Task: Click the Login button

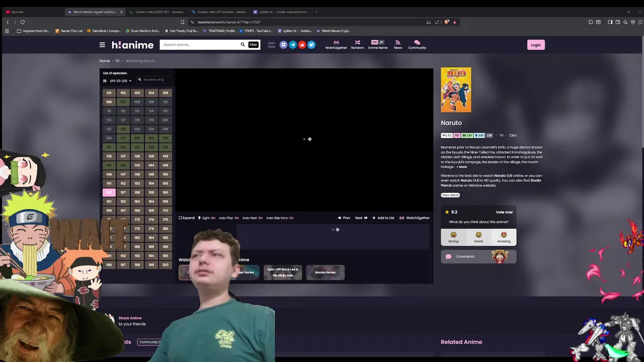Action: [536, 45]
